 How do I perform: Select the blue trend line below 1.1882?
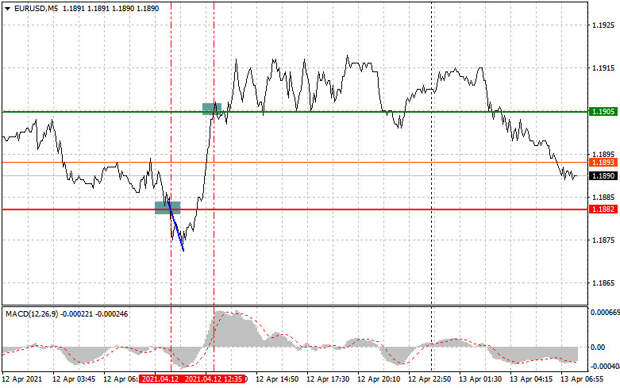(x=176, y=226)
